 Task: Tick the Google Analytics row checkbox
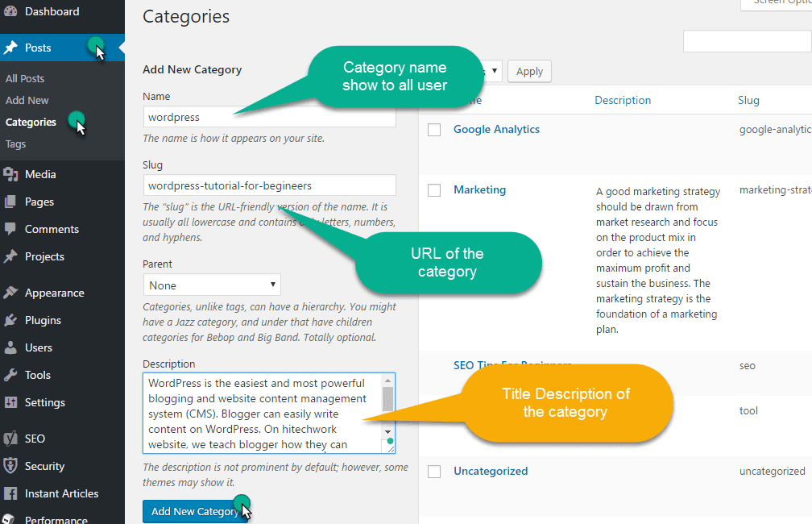coord(434,130)
